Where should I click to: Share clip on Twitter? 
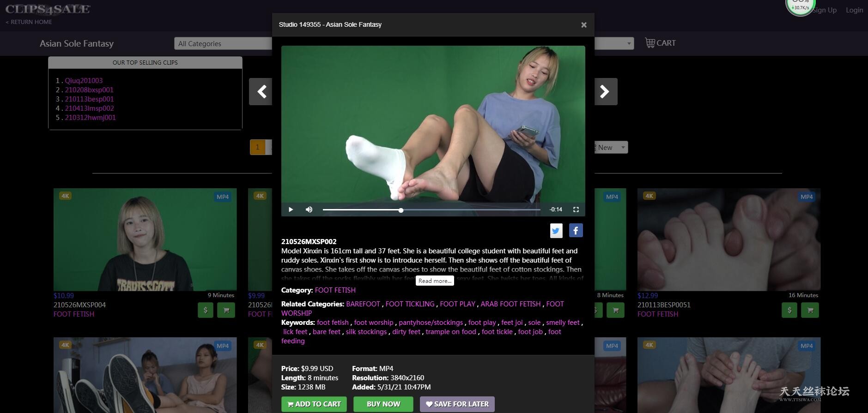(x=556, y=230)
